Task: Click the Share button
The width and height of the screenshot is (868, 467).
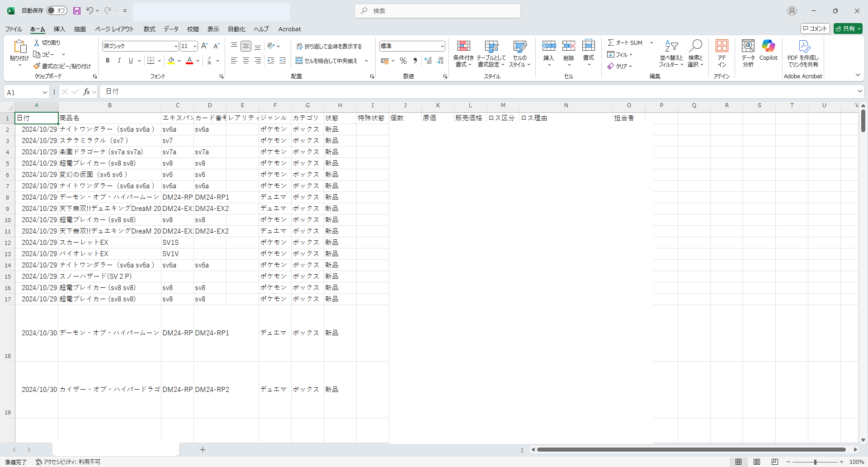Action: pos(848,29)
